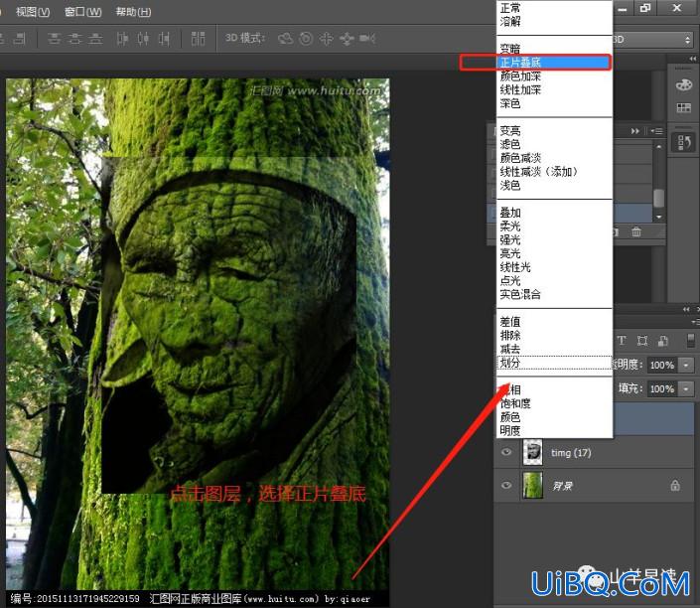The width and height of the screenshot is (700, 608).
Task: Select 3D camera zoom mode icon
Action: 367,39
